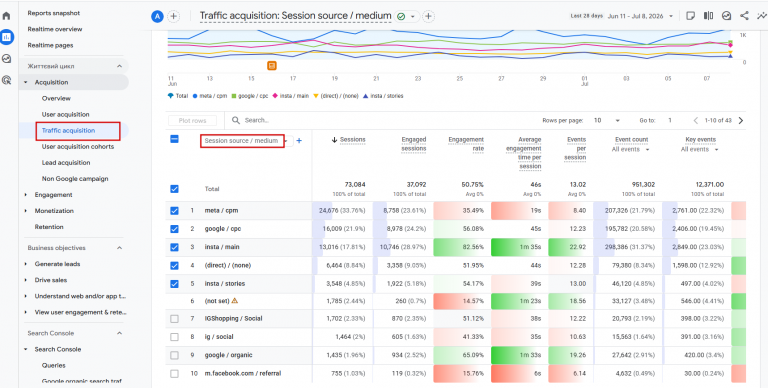Open the customize report trend-line icon
The height and width of the screenshot is (388, 768).
click(x=762, y=16)
